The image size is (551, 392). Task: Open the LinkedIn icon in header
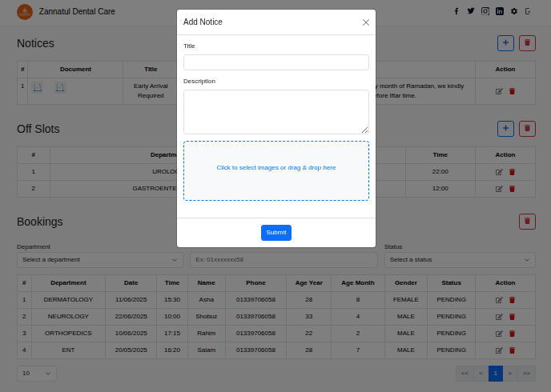coord(500,11)
